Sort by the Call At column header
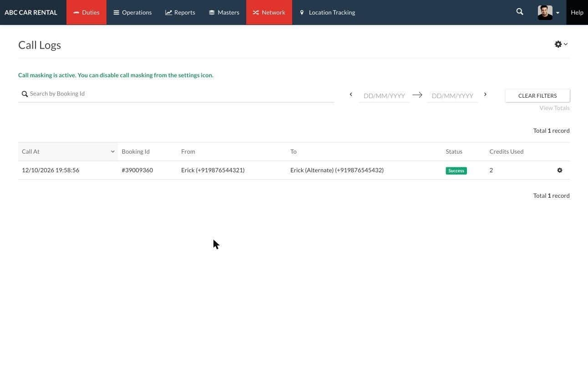This screenshot has height=380, width=588. 68,151
